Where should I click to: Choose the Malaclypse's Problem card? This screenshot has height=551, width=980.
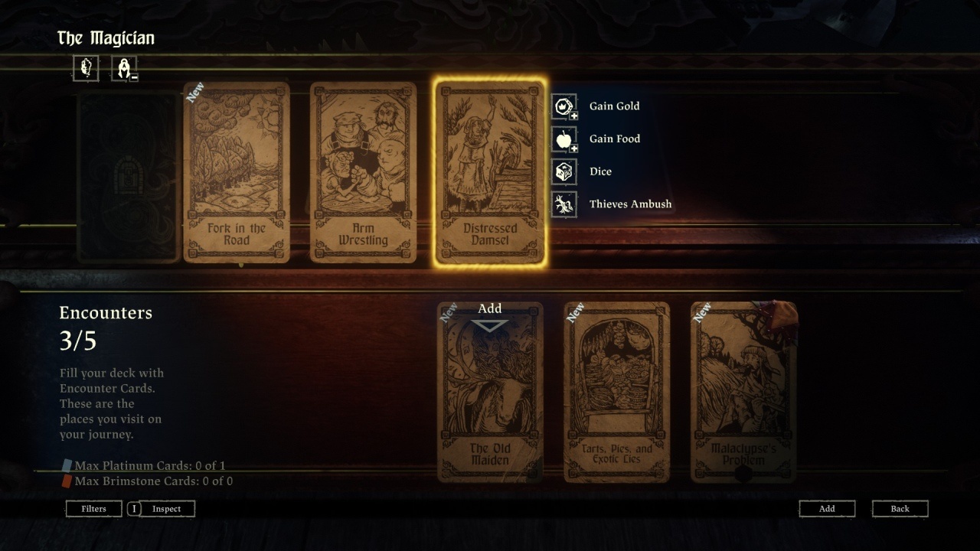pos(743,392)
